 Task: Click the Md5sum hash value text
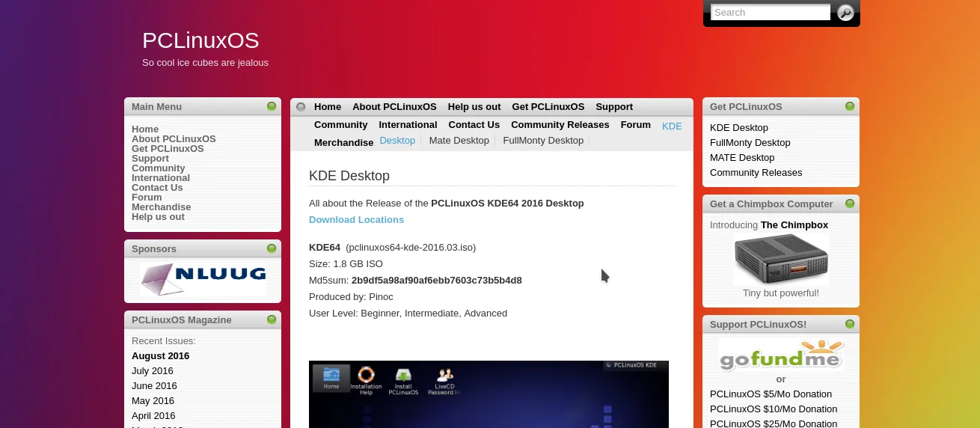click(x=437, y=280)
